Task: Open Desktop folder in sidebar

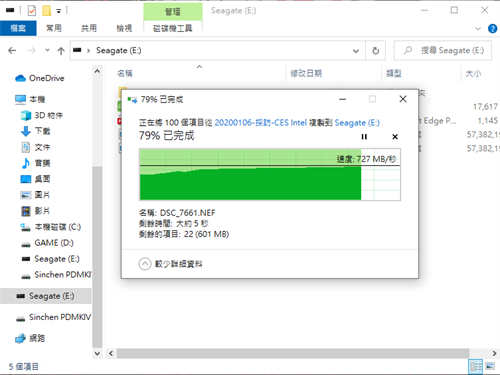Action: (x=35, y=179)
